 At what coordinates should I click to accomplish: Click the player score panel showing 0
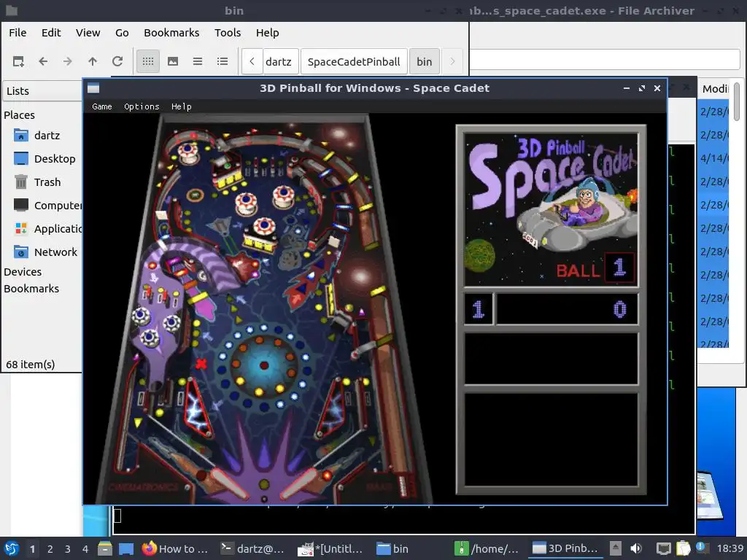tap(567, 309)
